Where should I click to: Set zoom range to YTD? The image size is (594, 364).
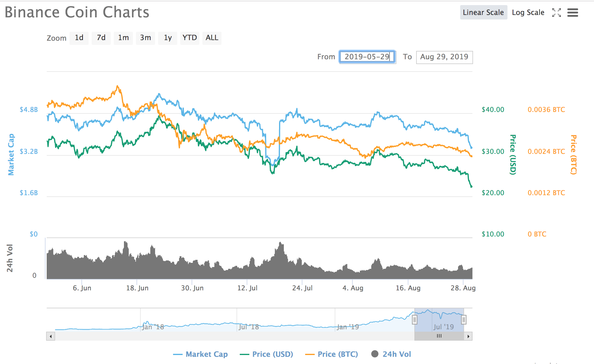point(190,38)
